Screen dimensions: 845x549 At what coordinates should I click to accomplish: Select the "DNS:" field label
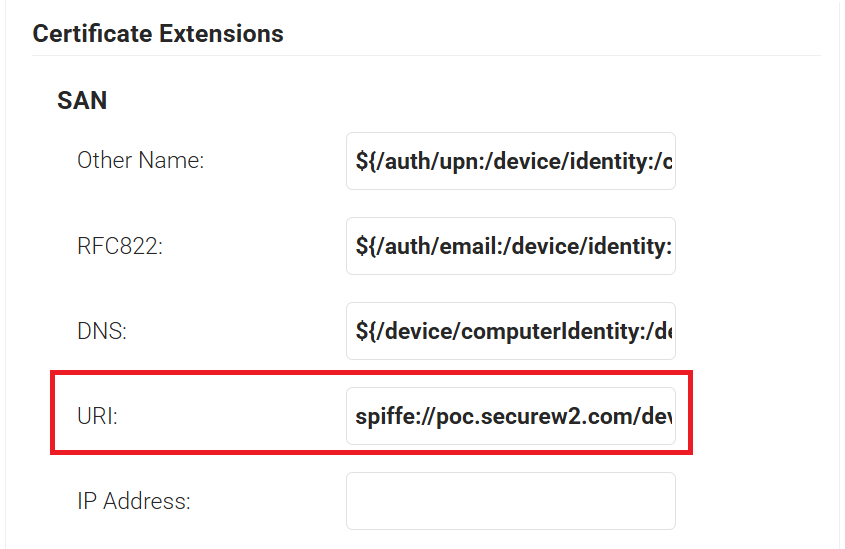click(x=102, y=331)
